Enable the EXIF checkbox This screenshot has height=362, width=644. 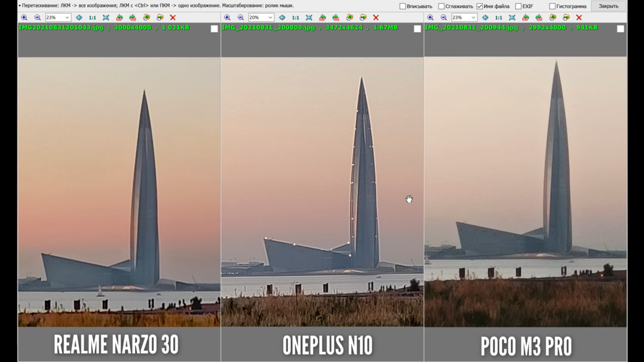coord(518,6)
